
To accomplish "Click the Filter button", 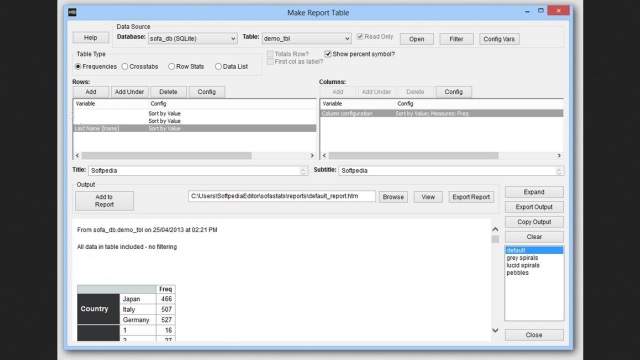I will coord(456,39).
